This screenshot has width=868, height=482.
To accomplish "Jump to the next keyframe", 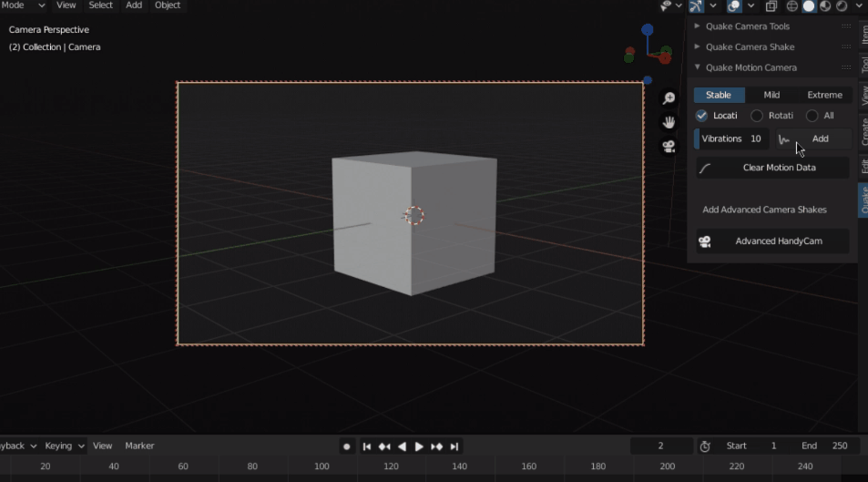I will (437, 446).
